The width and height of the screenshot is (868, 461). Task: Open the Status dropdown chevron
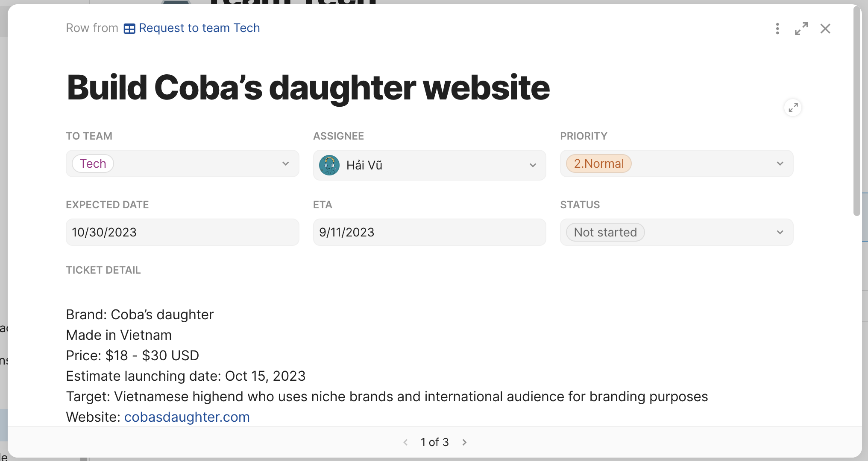[780, 232]
